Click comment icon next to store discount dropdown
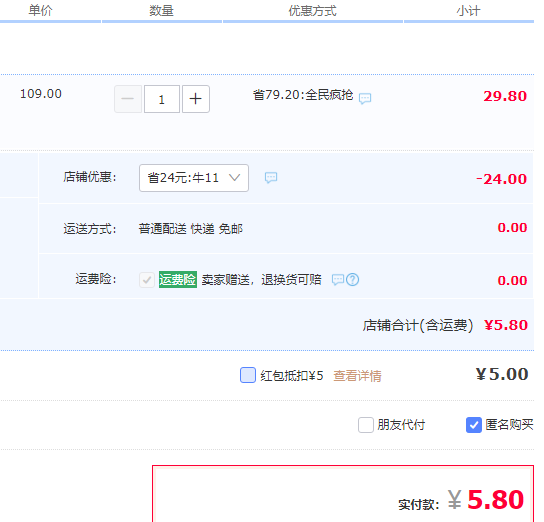Viewport: 544px width, 522px height. [x=271, y=178]
